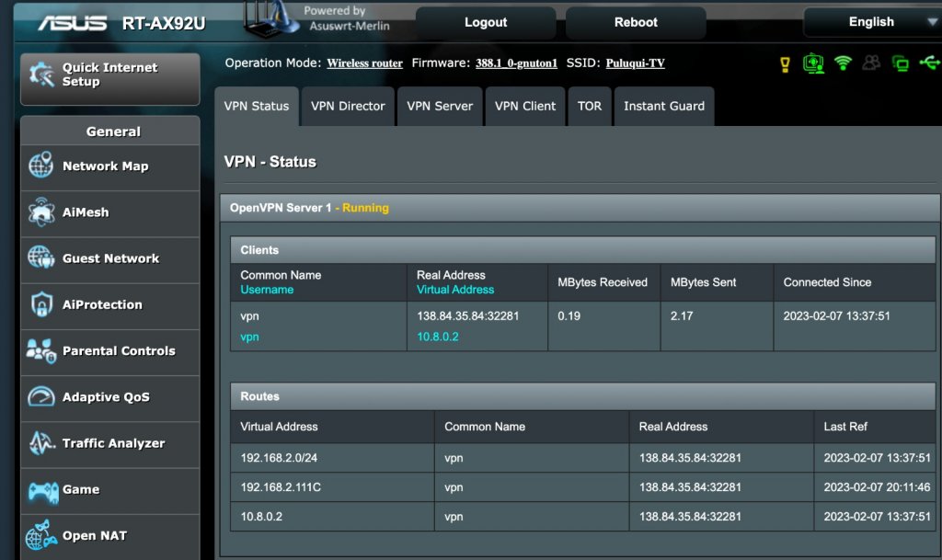Click the Reboot button
942x560 pixels.
point(636,22)
